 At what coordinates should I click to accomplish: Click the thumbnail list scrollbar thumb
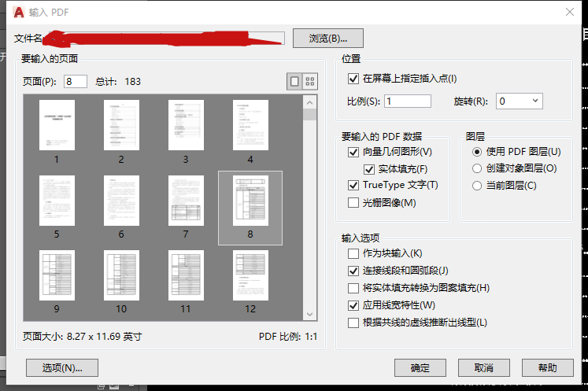pos(310,115)
